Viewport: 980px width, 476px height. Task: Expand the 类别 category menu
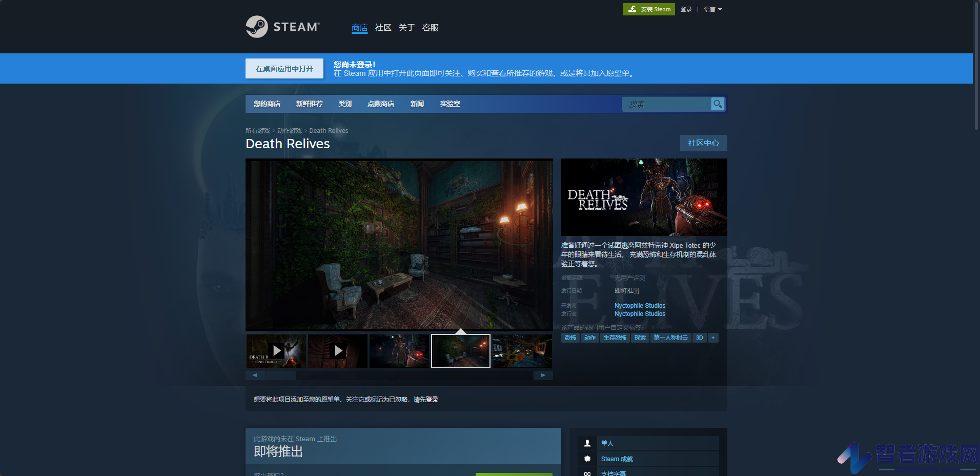pos(345,104)
